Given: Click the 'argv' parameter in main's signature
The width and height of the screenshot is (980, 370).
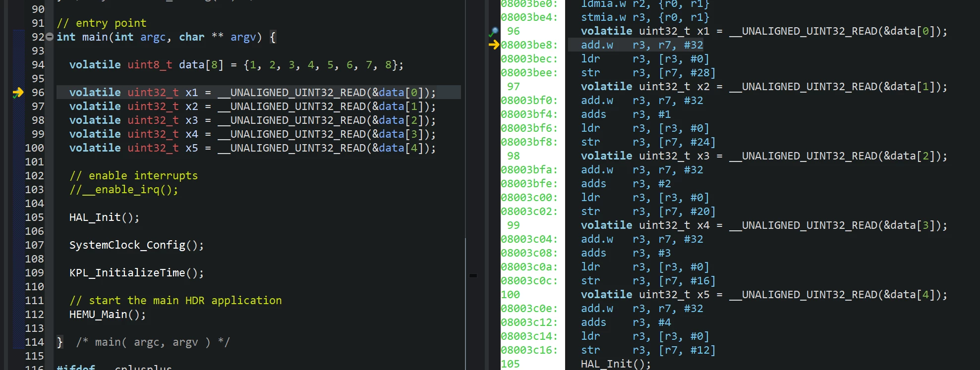Looking at the screenshot, I should [243, 37].
